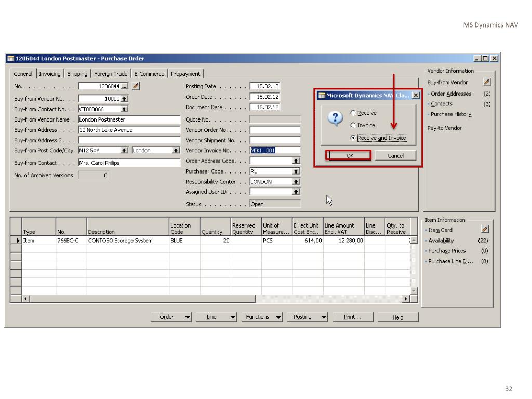Screen dimensions: 532x399
Task: Click the Quantity cell showing 20
Action: click(x=215, y=240)
